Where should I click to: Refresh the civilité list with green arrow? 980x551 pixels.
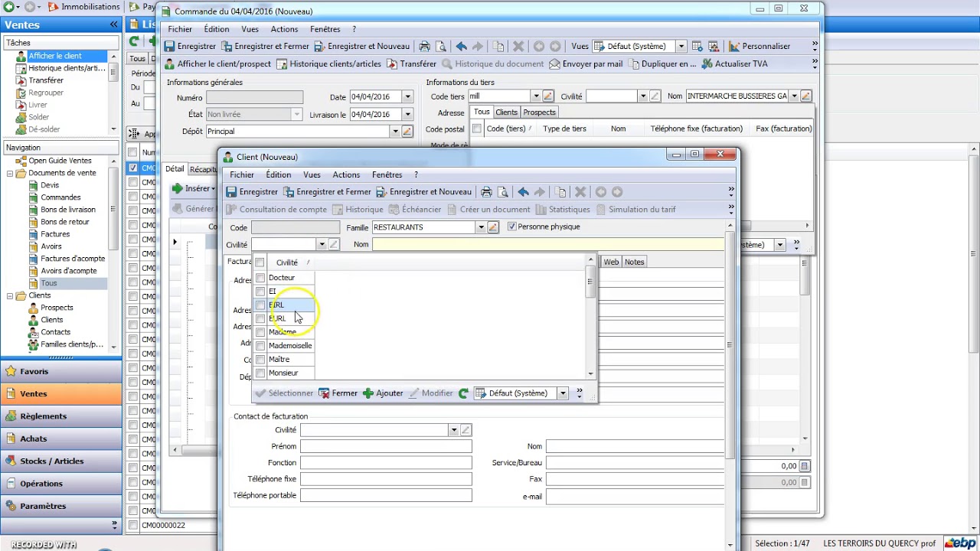click(463, 393)
